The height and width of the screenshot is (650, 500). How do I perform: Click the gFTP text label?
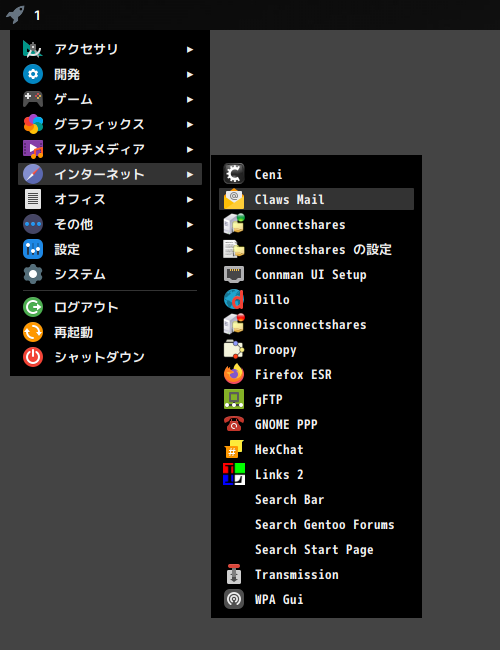point(269,400)
